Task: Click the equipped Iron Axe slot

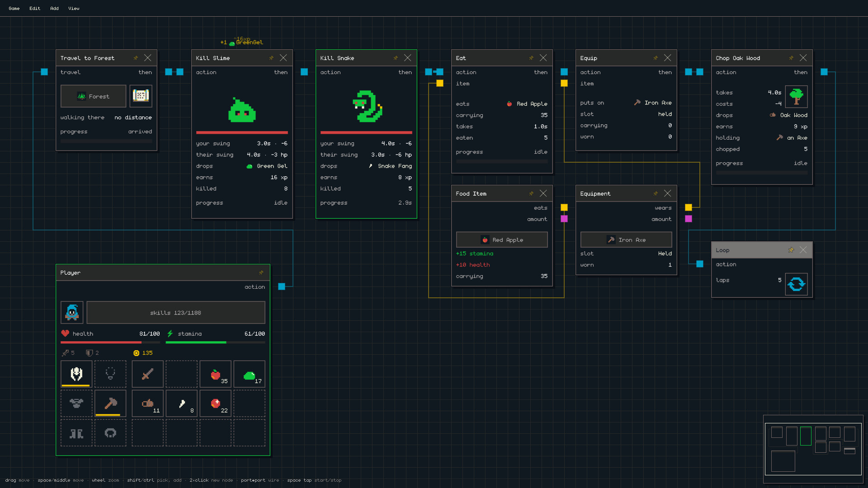Action: pyautogui.click(x=110, y=404)
